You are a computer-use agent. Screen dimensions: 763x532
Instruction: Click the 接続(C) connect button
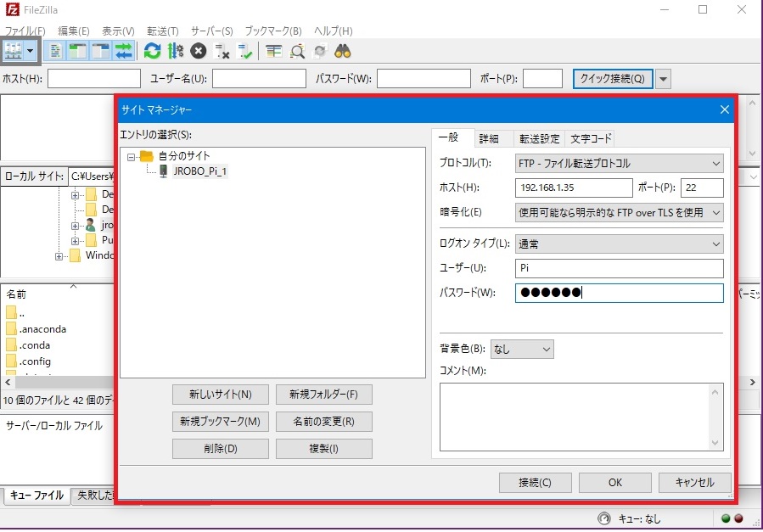pos(536,483)
